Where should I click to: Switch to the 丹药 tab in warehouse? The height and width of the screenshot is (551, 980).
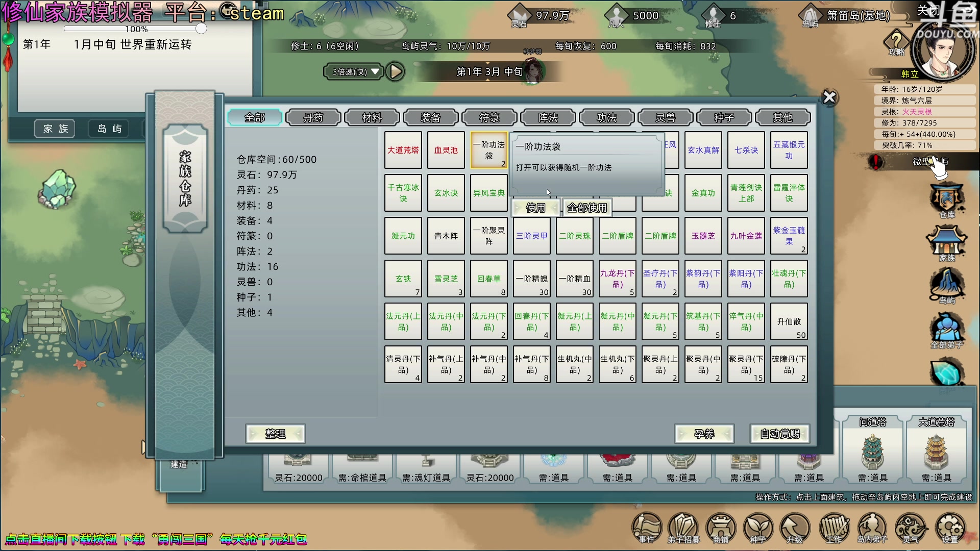coord(313,117)
